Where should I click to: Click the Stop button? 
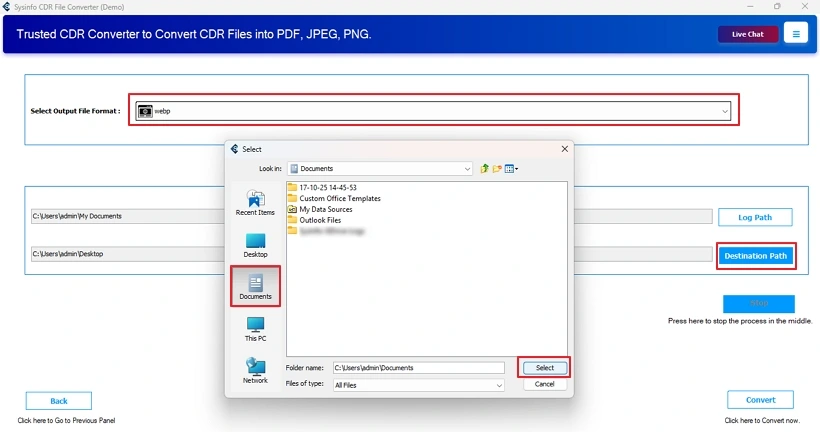758,303
